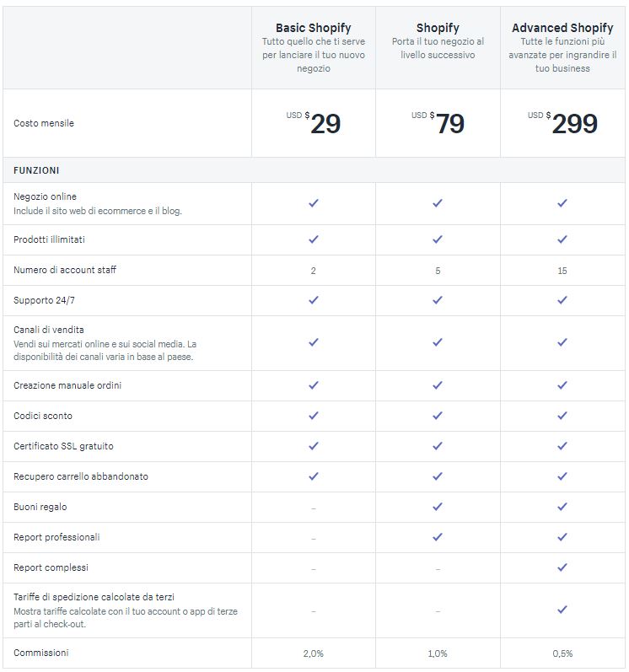Select the Shopify middle plan heading
The image size is (629, 672).
point(438,28)
